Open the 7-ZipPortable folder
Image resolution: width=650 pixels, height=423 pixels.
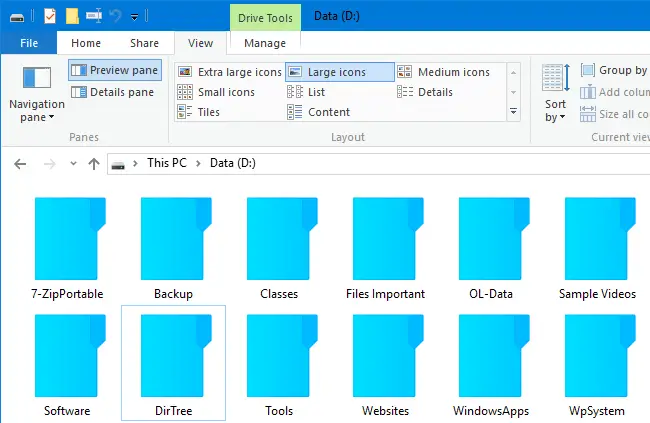[67, 241]
